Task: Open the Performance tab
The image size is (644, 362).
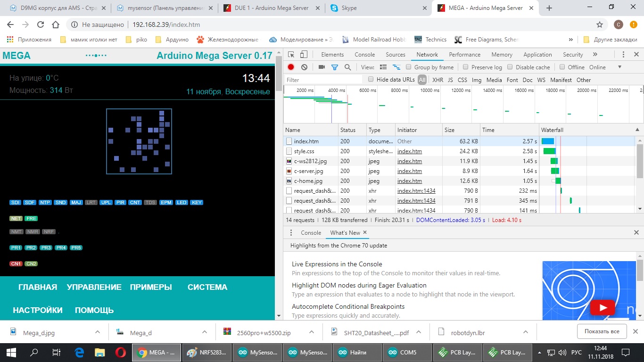Action: tap(464, 55)
